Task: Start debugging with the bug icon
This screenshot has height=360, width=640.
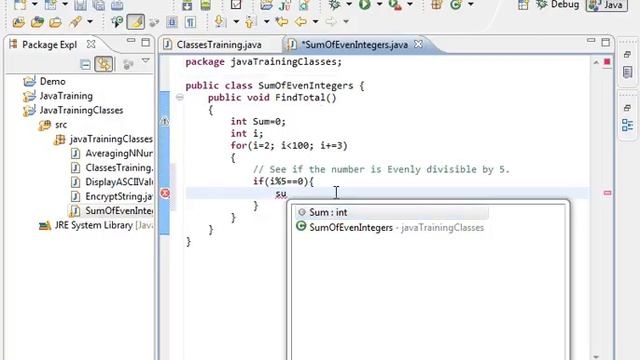Action: (335, 5)
